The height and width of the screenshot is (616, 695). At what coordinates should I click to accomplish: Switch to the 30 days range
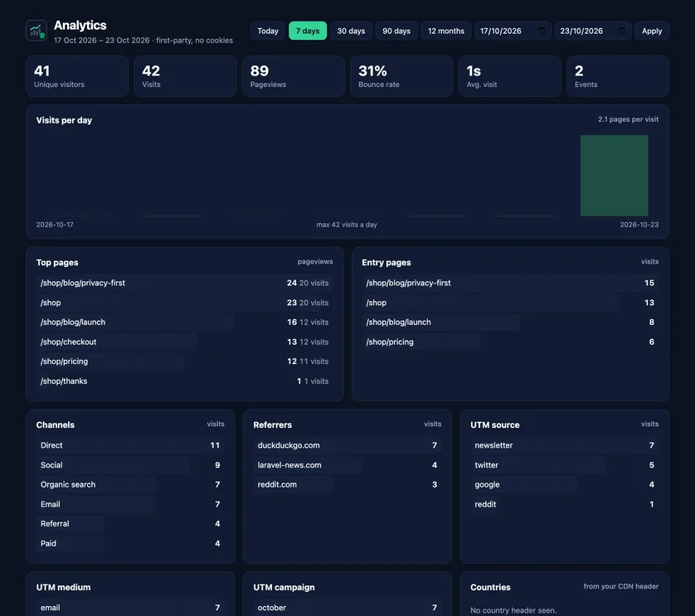351,31
